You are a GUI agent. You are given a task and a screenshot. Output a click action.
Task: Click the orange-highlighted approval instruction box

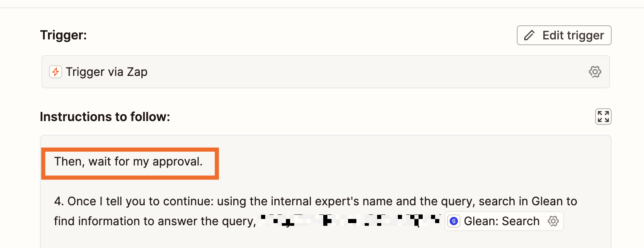tap(130, 163)
